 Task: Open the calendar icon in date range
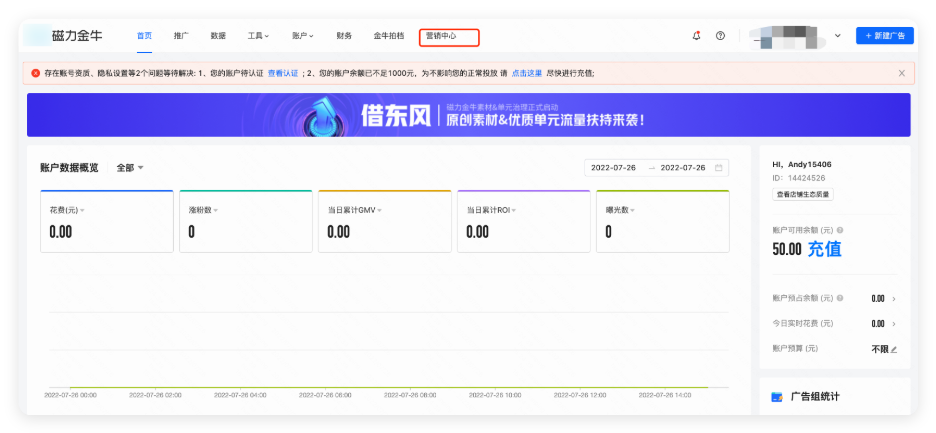click(x=718, y=168)
